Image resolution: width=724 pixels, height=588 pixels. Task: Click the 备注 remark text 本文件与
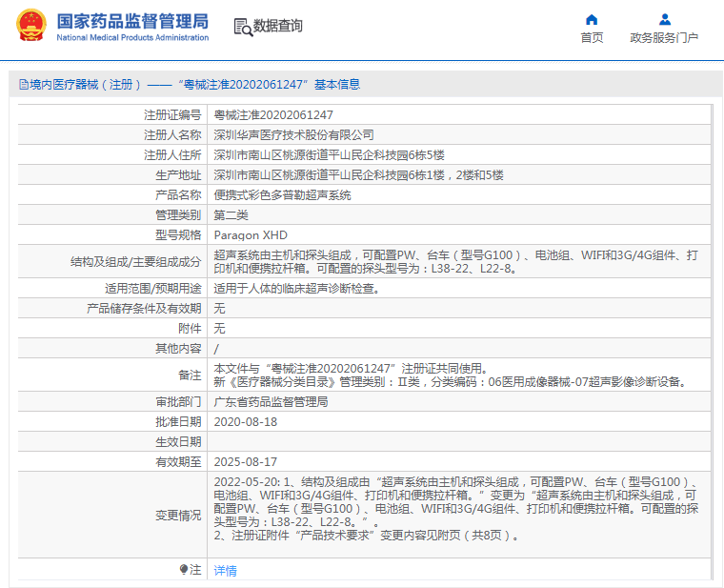tap(452, 375)
